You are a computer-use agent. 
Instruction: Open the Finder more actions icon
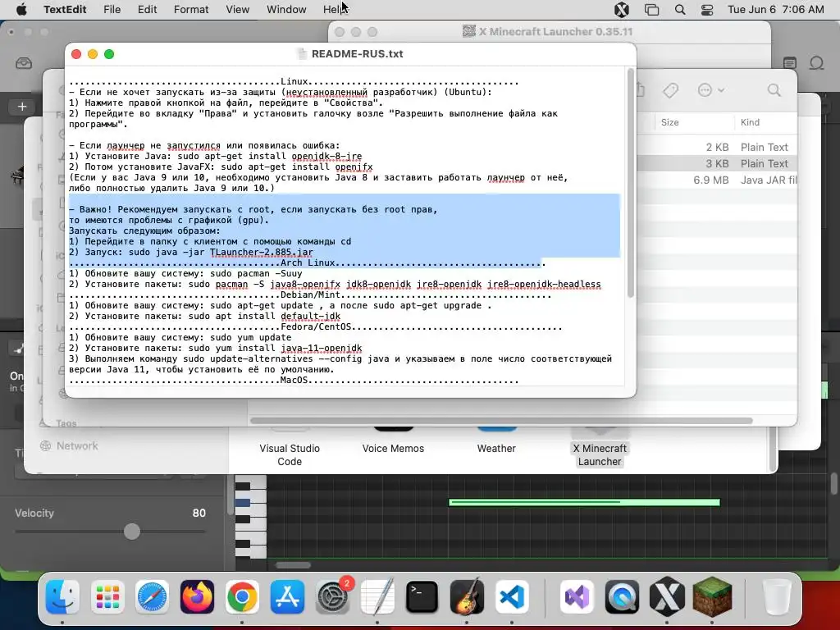pos(705,90)
